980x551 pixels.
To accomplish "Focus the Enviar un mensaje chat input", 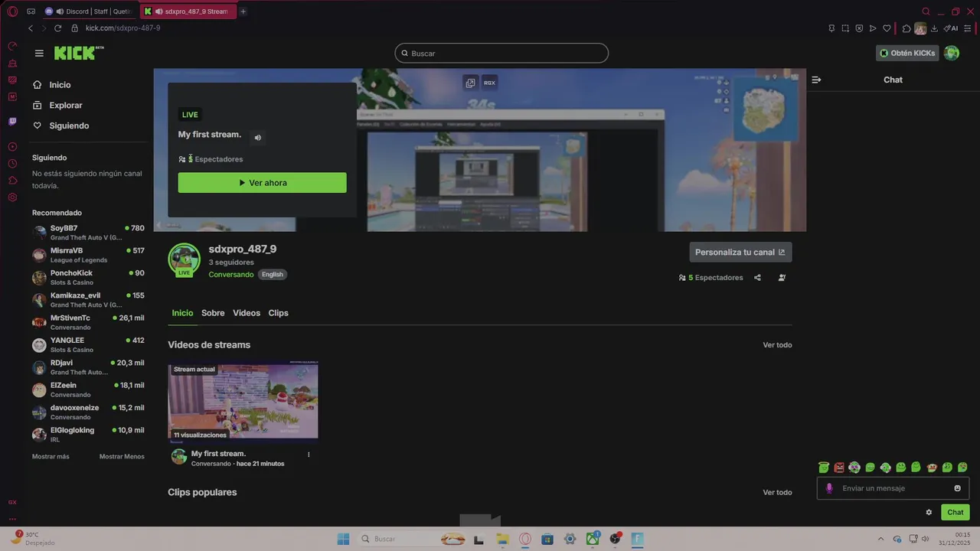I will pos(893,488).
